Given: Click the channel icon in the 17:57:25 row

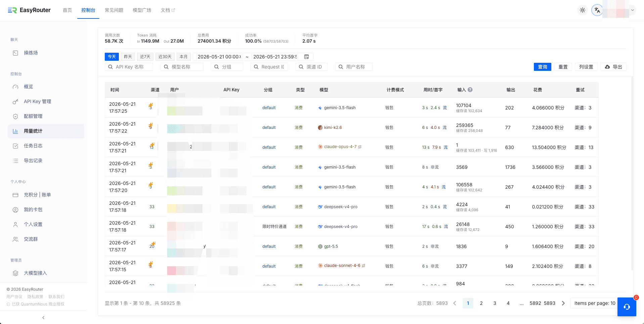Looking at the screenshot, I should [x=151, y=106].
